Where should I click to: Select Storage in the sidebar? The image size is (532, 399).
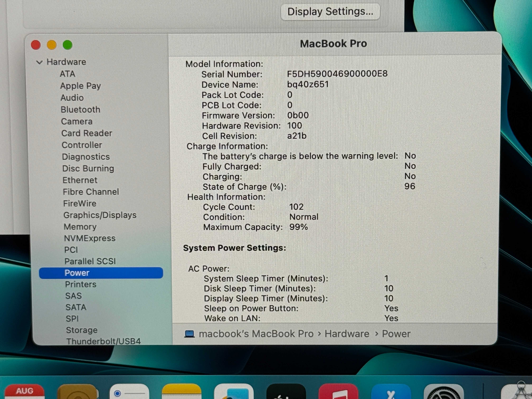point(82,330)
